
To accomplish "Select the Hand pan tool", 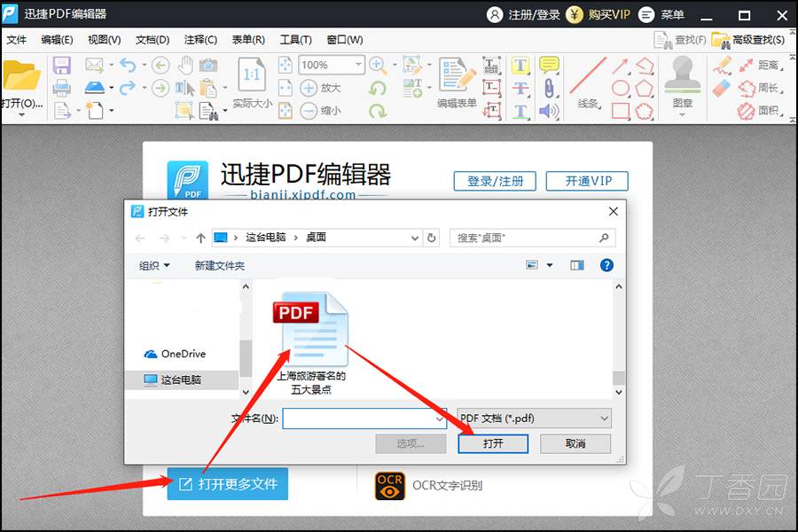I will tap(186, 65).
